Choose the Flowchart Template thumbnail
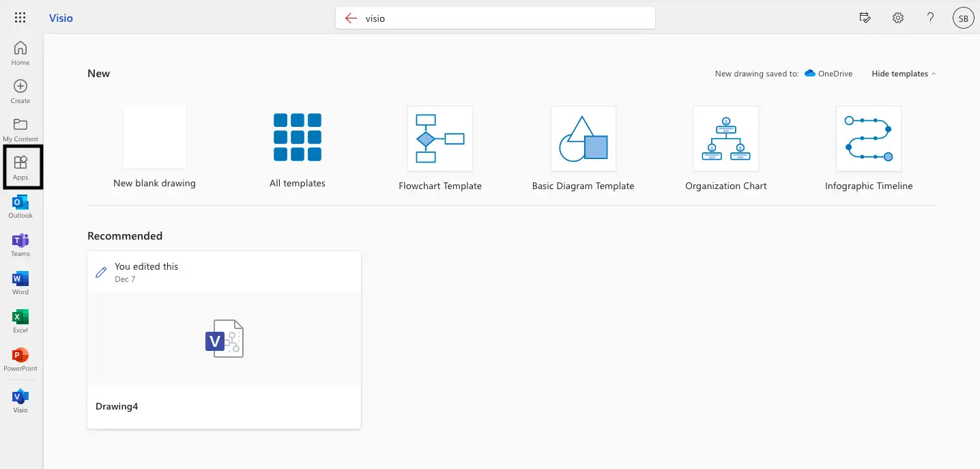 point(440,139)
